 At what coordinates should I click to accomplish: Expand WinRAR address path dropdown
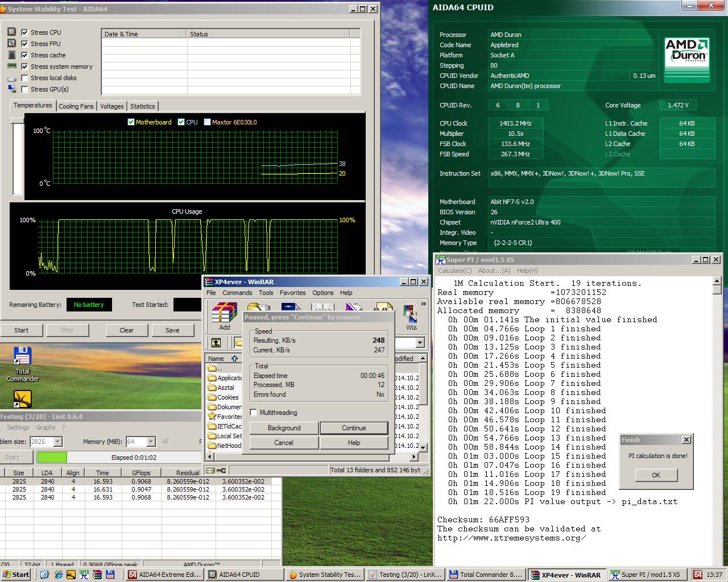coord(420,343)
